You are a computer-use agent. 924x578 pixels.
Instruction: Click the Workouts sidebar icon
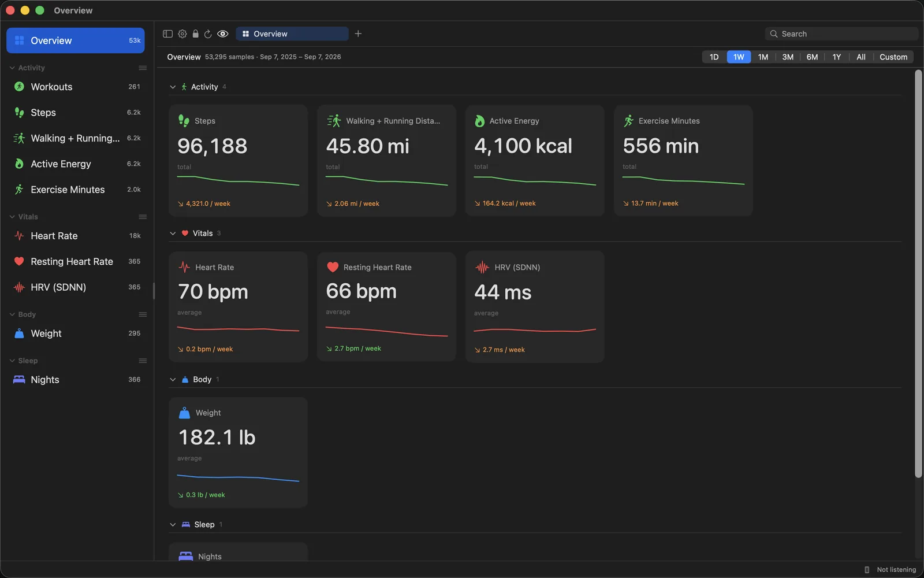pyautogui.click(x=19, y=87)
